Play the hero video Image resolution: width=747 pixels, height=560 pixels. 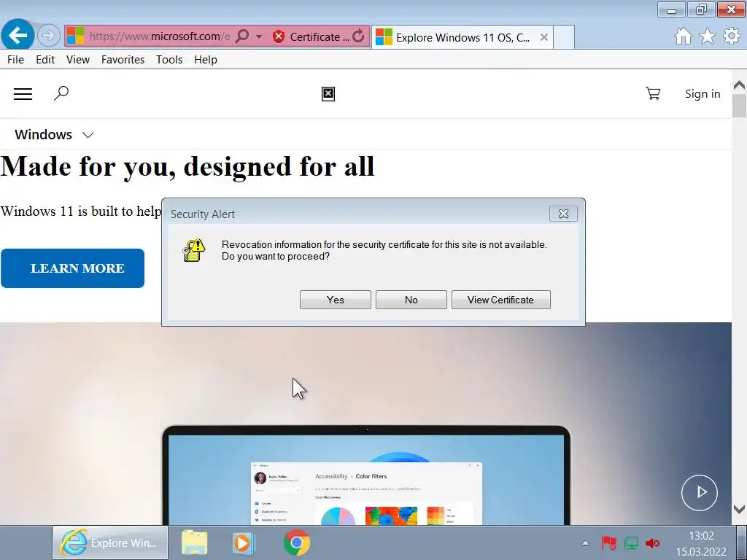point(700,492)
